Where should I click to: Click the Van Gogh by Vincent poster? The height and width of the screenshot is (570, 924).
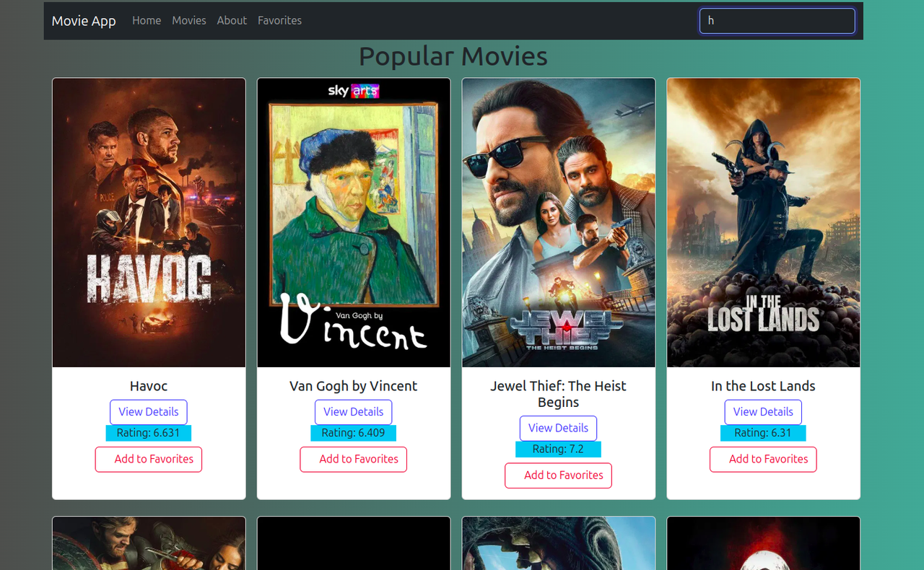tap(354, 223)
